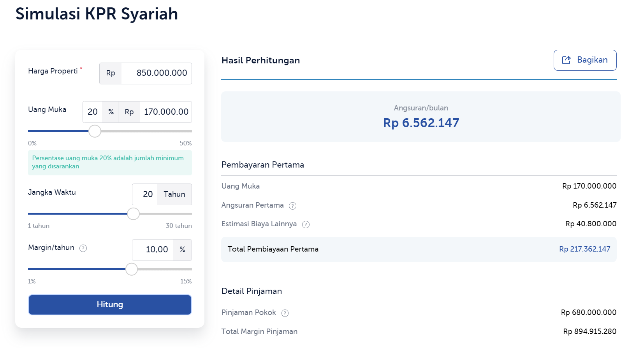The width and height of the screenshot is (644, 348).
Task: Click help icon beside Margin/tahun label
Action: click(x=83, y=248)
